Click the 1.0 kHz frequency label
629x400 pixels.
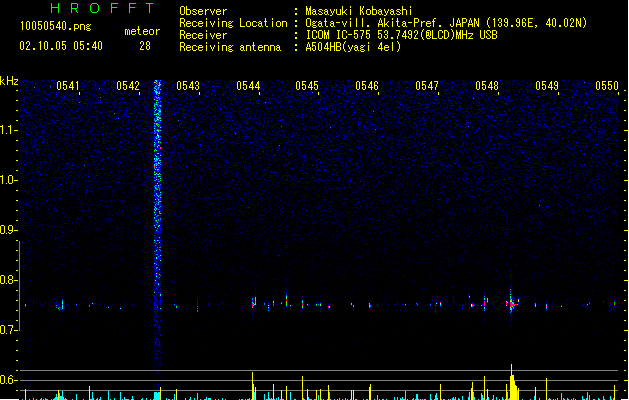pos(8,180)
